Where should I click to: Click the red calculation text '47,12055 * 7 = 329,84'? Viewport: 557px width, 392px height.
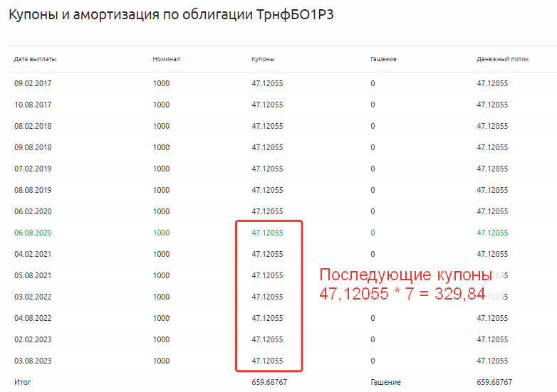pos(401,294)
